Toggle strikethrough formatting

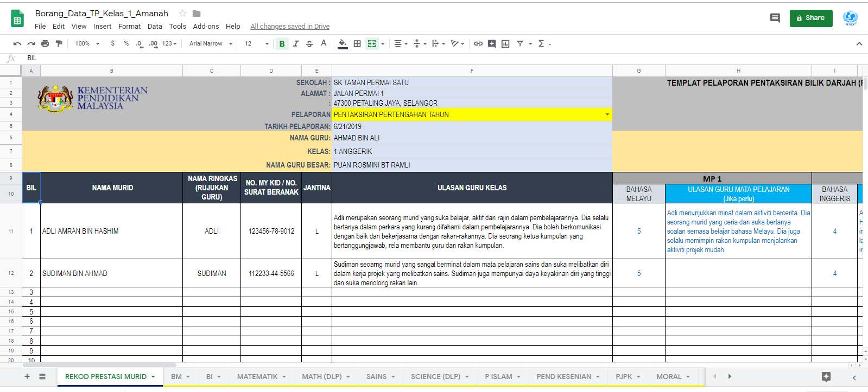[309, 44]
